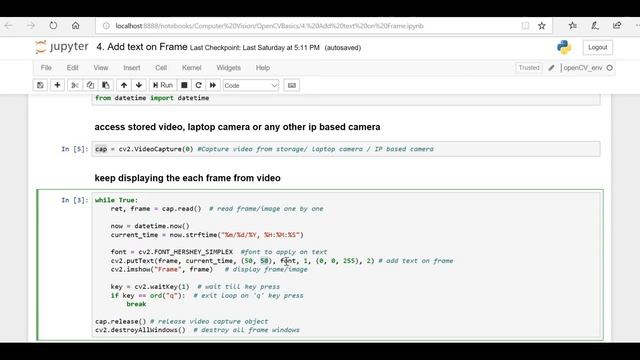The width and height of the screenshot is (640, 360).
Task: Click the ord("q") condition line
Action: point(207,296)
